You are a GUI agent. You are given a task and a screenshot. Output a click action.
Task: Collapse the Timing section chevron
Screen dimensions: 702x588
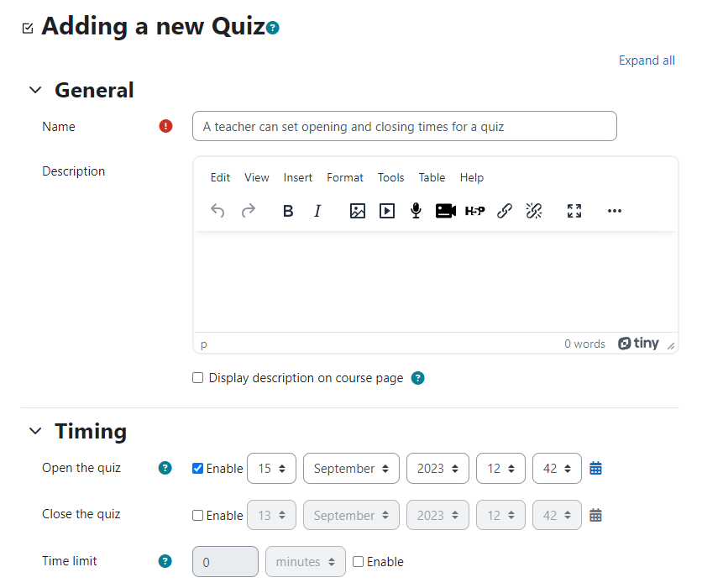pos(35,431)
